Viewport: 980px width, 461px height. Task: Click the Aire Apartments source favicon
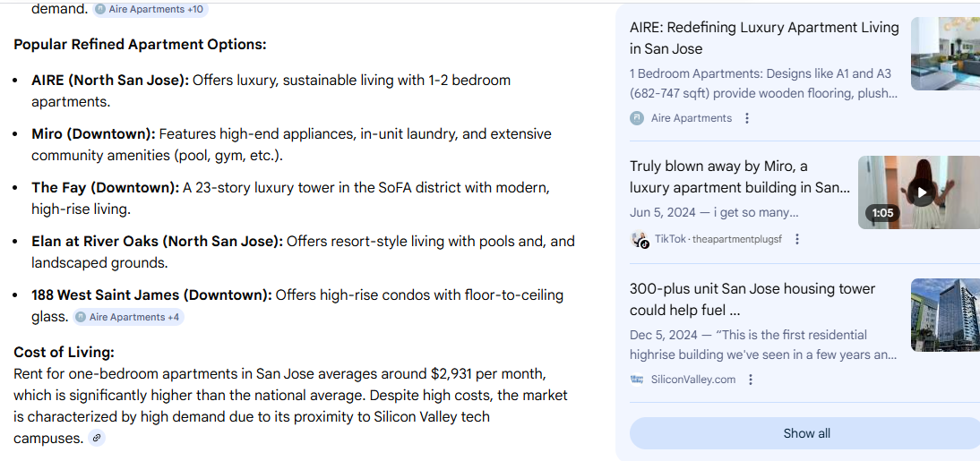(x=637, y=118)
